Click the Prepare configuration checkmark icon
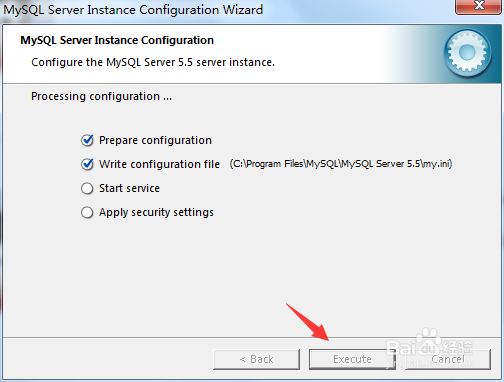The height and width of the screenshot is (382, 504). 87,140
